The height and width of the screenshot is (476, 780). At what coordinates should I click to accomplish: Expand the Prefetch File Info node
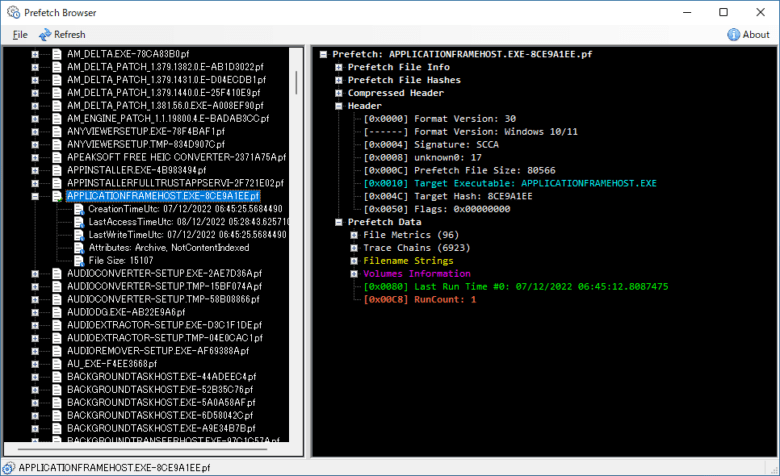tap(339, 67)
